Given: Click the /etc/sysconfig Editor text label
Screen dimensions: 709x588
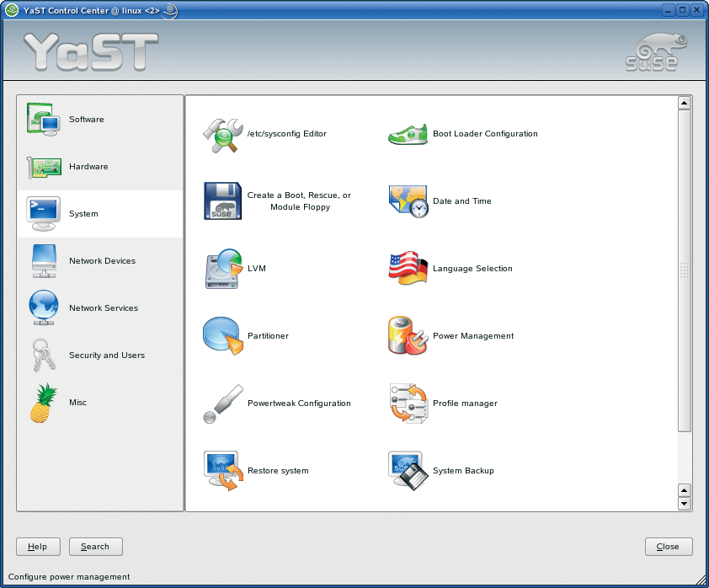Looking at the screenshot, I should pyautogui.click(x=286, y=134).
